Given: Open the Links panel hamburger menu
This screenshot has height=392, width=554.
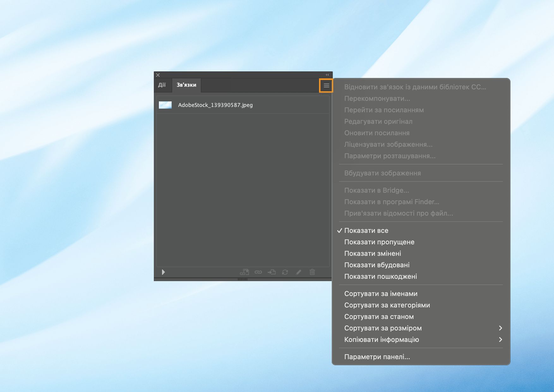Looking at the screenshot, I should pos(326,86).
